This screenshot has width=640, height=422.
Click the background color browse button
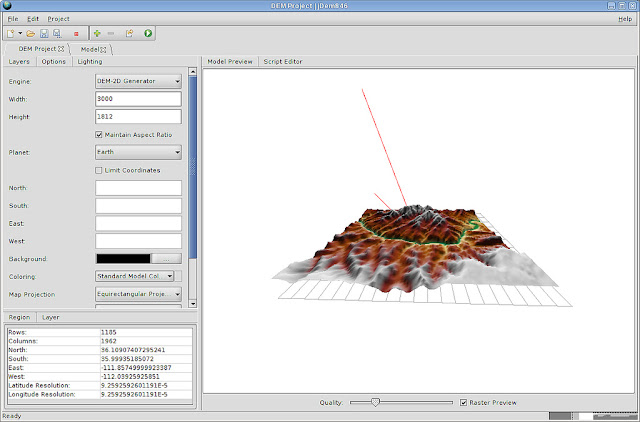click(x=167, y=259)
